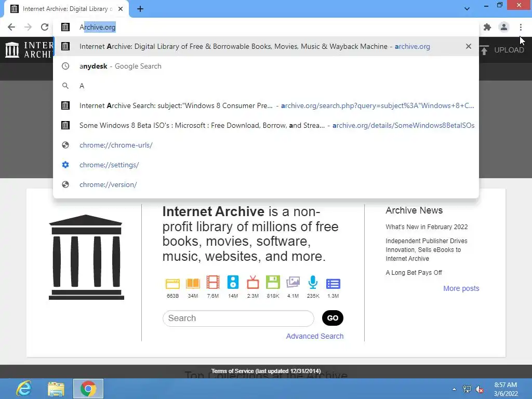Image resolution: width=532 pixels, height=399 pixels.
Task: Click the Chrome taskbar icon
Action: point(88,389)
